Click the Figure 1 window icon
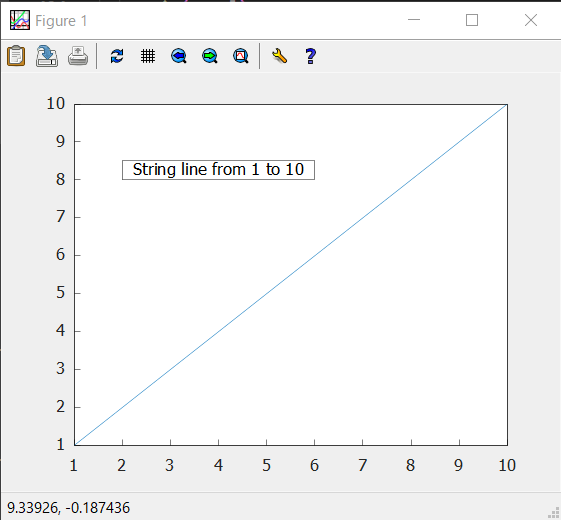 click(x=20, y=20)
